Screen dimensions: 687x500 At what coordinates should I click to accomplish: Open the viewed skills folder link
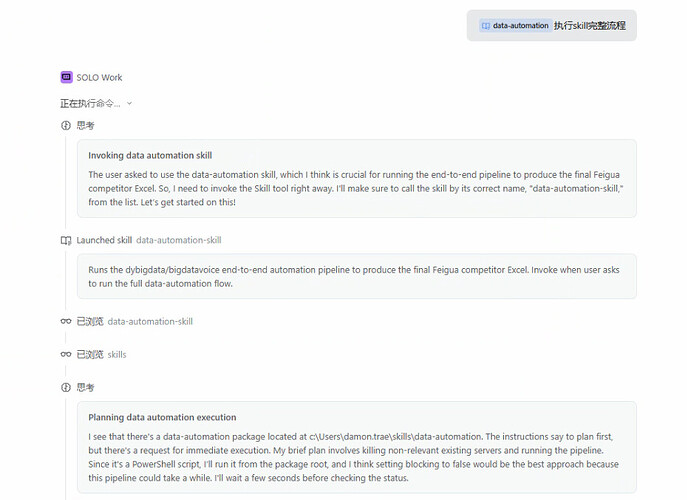[117, 355]
